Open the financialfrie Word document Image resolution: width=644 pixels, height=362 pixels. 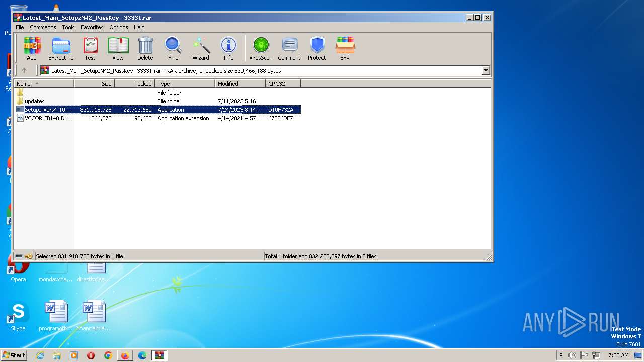pos(94,317)
